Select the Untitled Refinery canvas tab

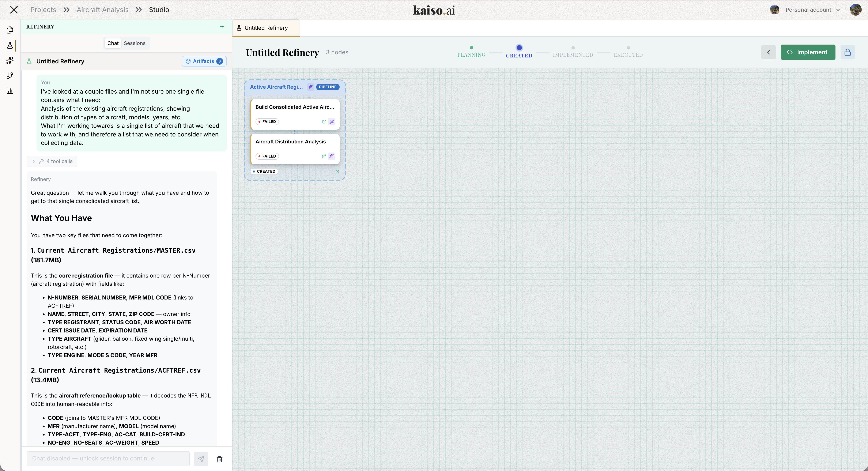point(266,28)
